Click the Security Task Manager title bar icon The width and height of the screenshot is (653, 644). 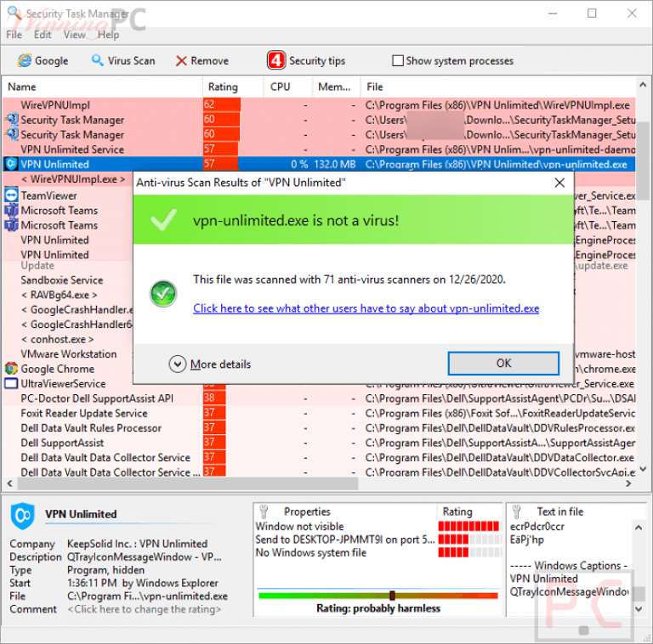pos(14,13)
